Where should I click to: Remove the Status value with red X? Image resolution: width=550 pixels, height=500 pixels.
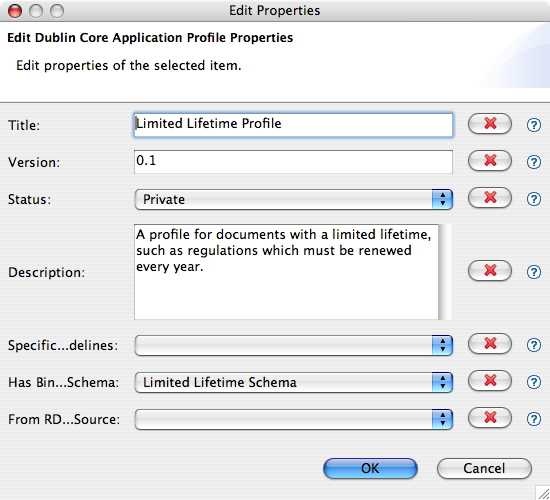point(490,198)
